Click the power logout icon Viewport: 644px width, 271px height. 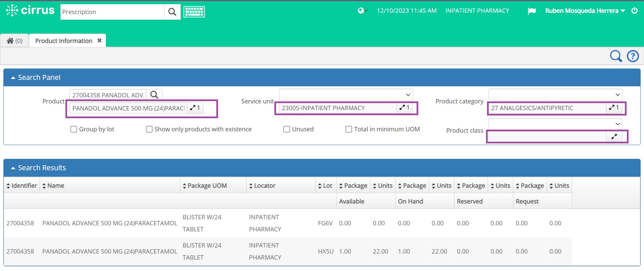[634, 11]
